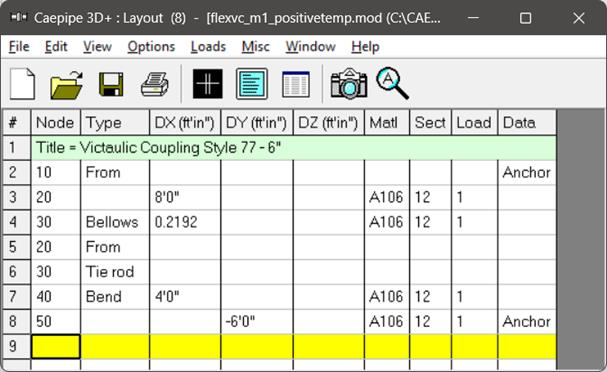Viewport: 607px width, 372px height.
Task: Open the Loads menu
Action: (x=208, y=47)
